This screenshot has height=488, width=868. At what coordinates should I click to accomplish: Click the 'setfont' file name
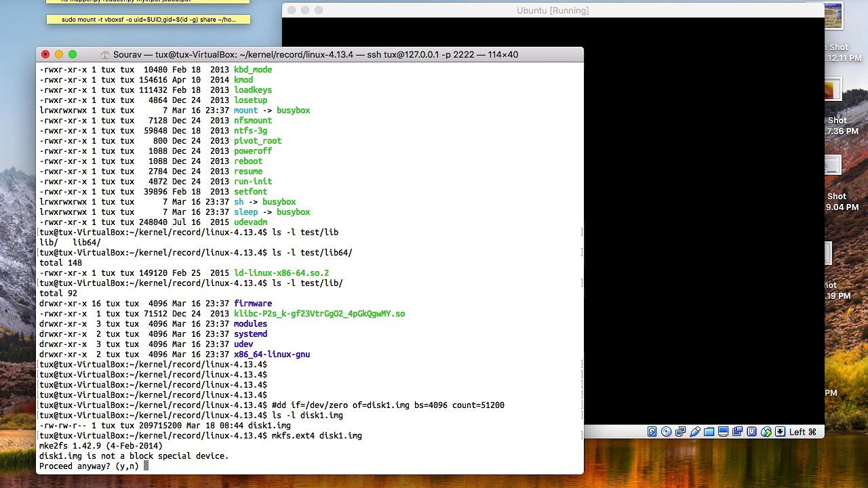pos(250,192)
